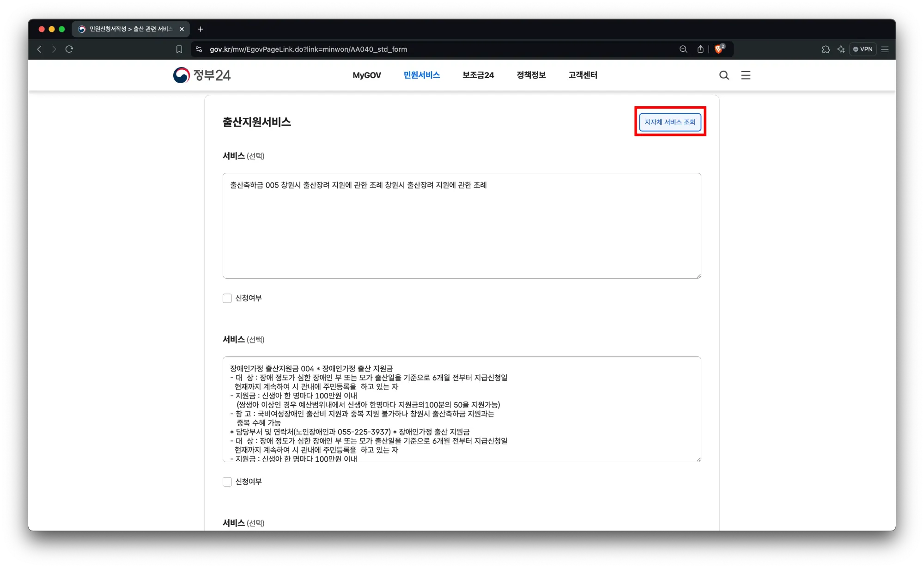The image size is (924, 568).
Task: Check 신청여부 under 출산축하금 service
Action: 227,298
